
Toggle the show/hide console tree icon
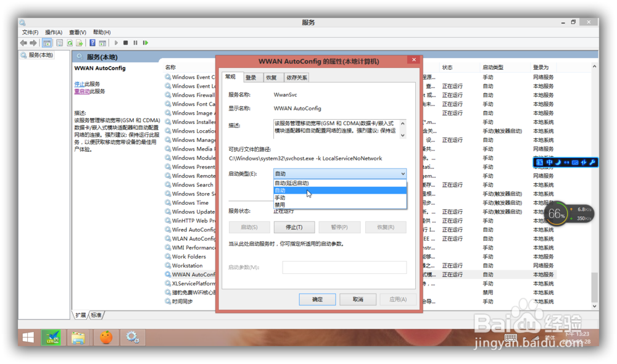[x=47, y=43]
